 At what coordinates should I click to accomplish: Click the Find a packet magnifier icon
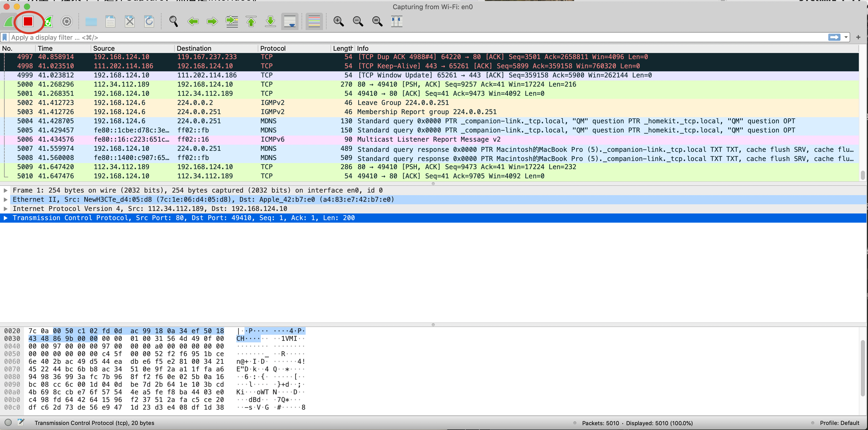pos(173,22)
